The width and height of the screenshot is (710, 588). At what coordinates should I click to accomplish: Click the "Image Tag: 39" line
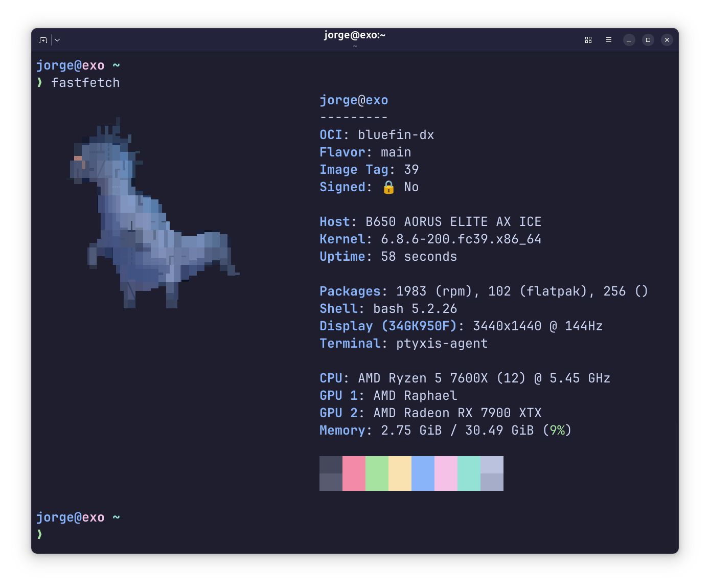point(369,170)
